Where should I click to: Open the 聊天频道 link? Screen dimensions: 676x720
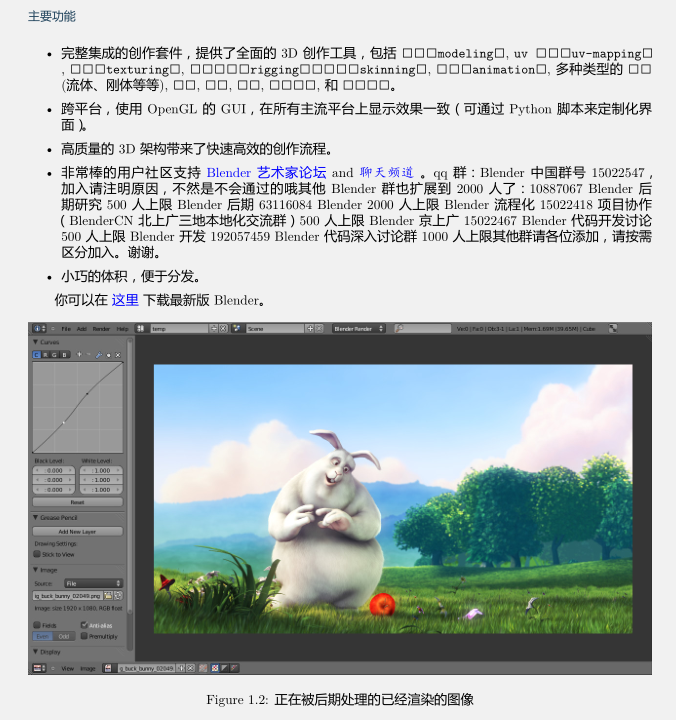coord(387,173)
